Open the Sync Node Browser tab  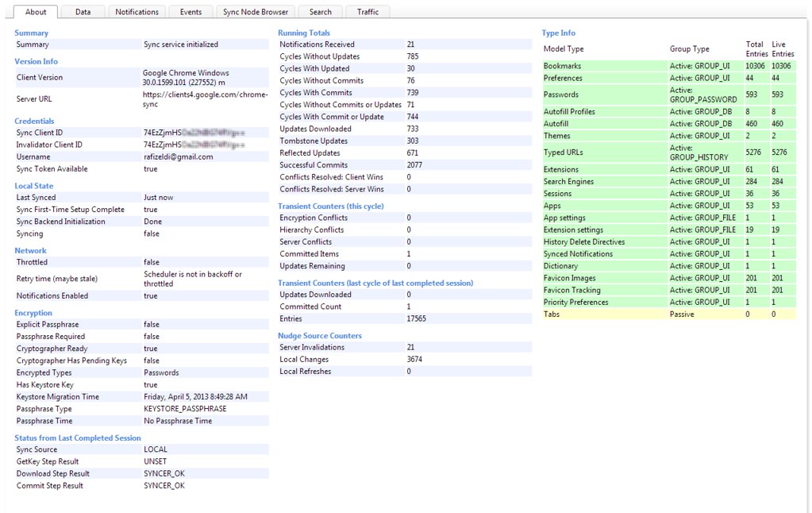(256, 12)
